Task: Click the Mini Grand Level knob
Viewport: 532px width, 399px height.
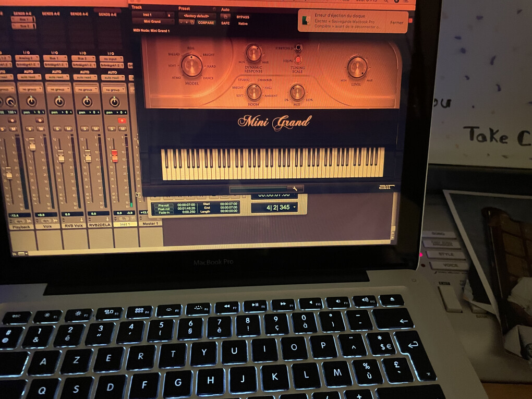Action: point(357,67)
